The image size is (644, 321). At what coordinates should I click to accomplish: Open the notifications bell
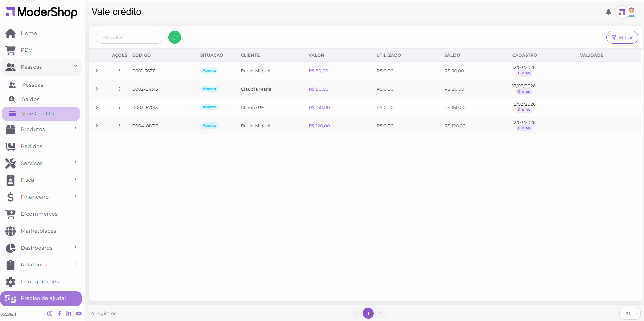[608, 12]
